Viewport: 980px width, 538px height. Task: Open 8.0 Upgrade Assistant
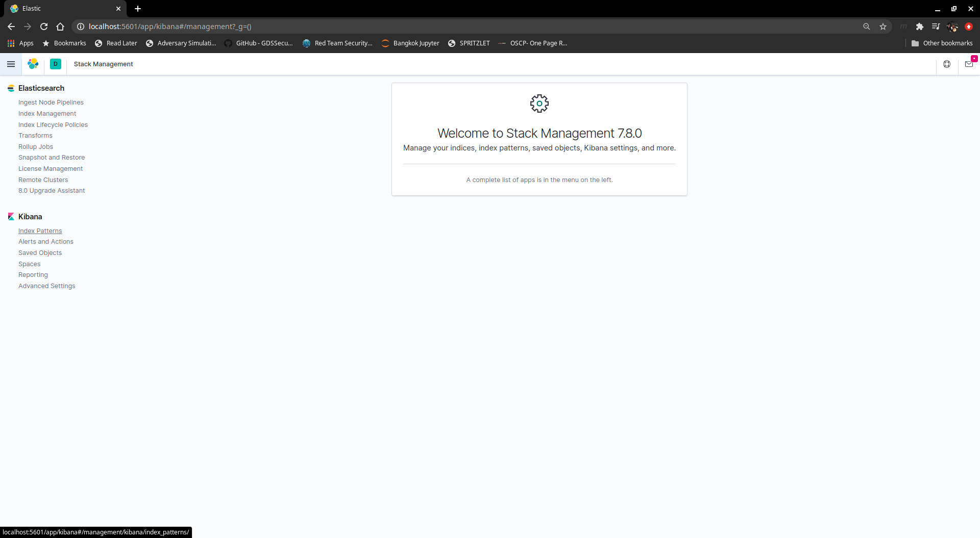tap(52, 191)
